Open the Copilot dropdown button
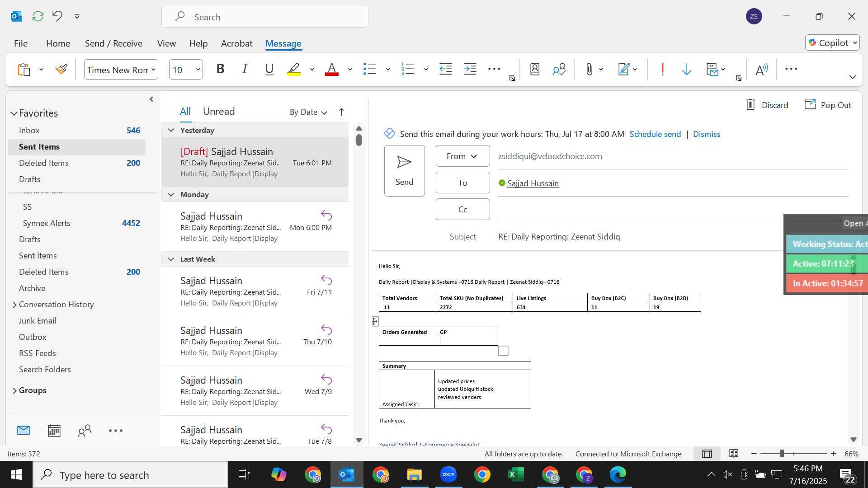The width and height of the screenshot is (868, 488). click(x=832, y=43)
